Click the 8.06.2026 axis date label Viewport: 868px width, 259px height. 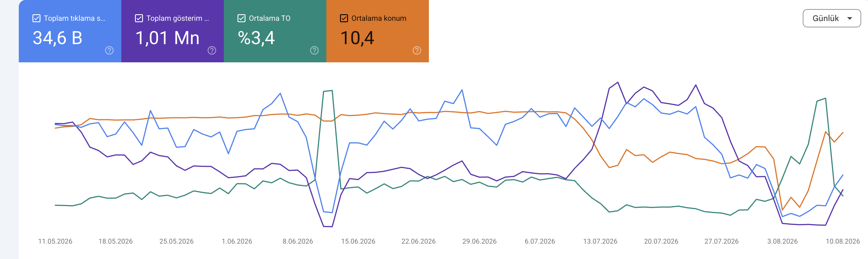tap(298, 241)
